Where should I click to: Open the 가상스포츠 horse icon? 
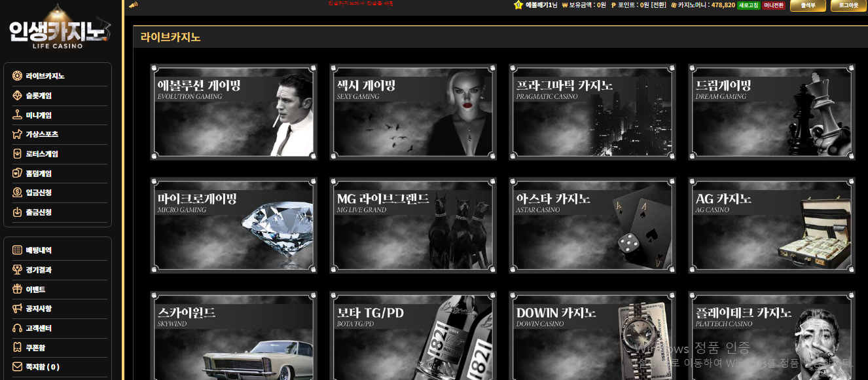[x=17, y=134]
